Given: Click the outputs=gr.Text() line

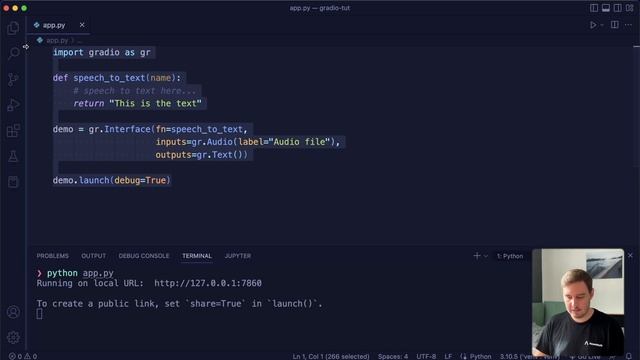Looking at the screenshot, I should [202, 155].
